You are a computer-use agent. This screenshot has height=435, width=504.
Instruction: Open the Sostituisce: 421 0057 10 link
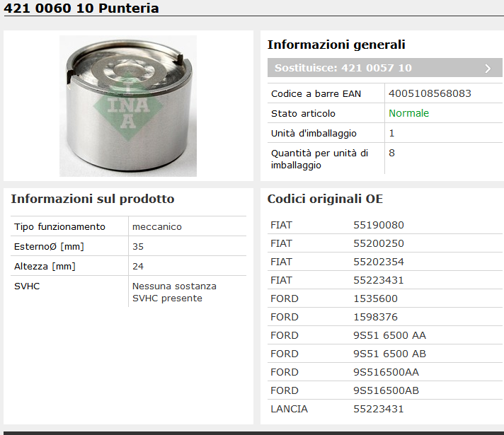(385, 68)
